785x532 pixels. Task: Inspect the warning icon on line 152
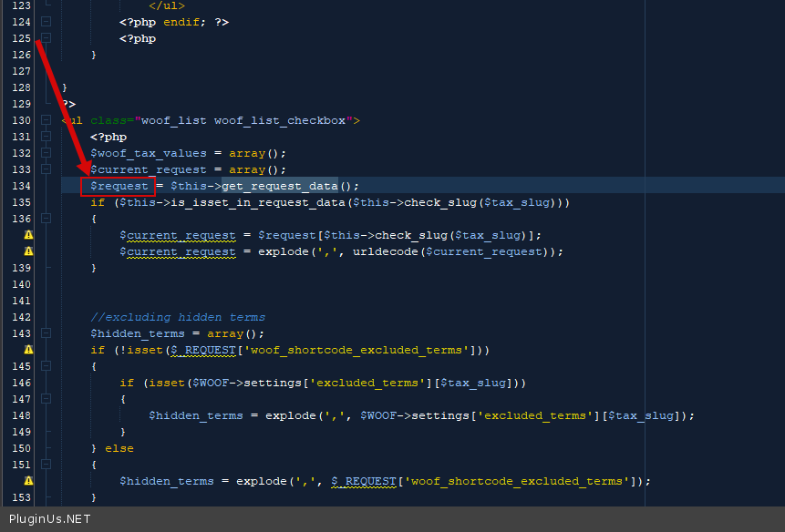(x=28, y=481)
